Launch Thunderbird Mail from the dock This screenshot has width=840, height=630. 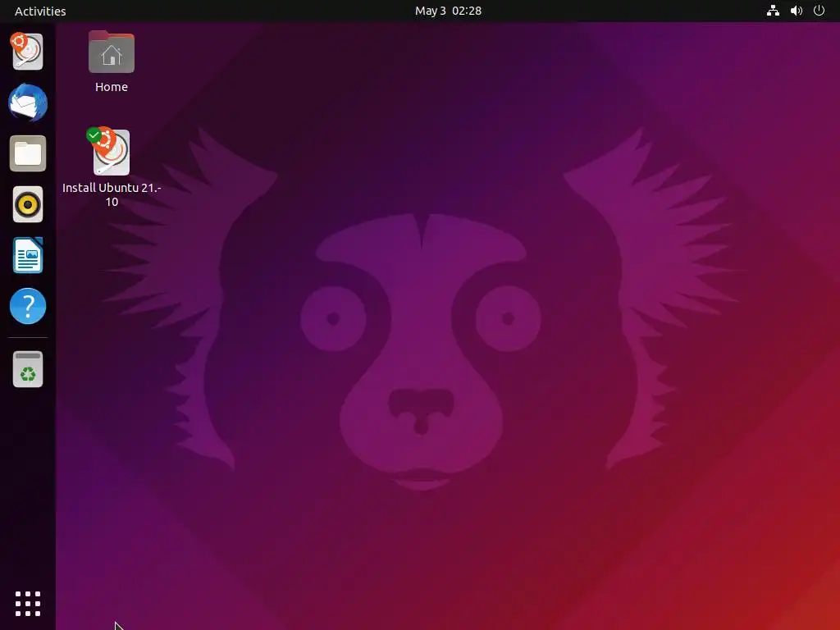coord(27,103)
